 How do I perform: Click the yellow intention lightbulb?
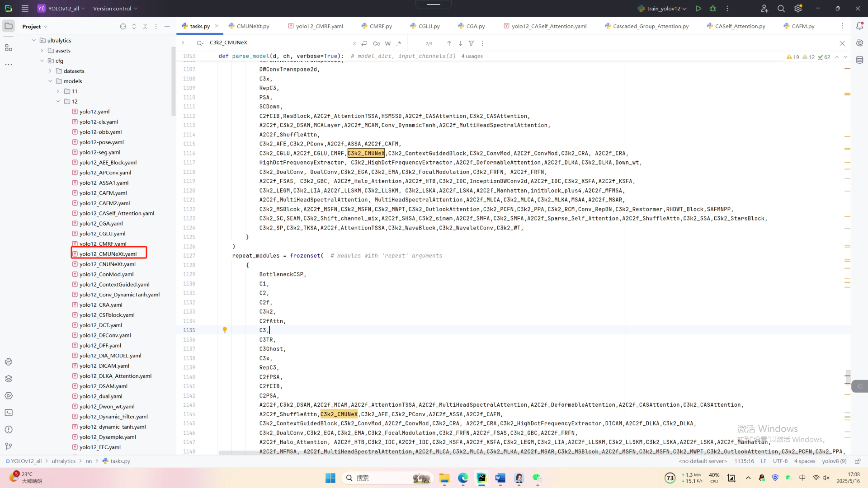[225, 330]
